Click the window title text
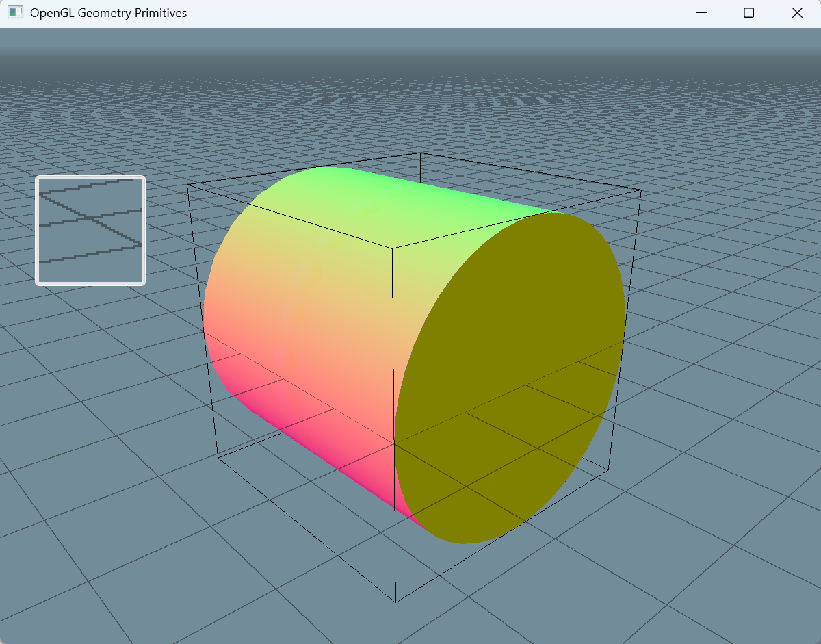The image size is (821, 644). point(108,13)
